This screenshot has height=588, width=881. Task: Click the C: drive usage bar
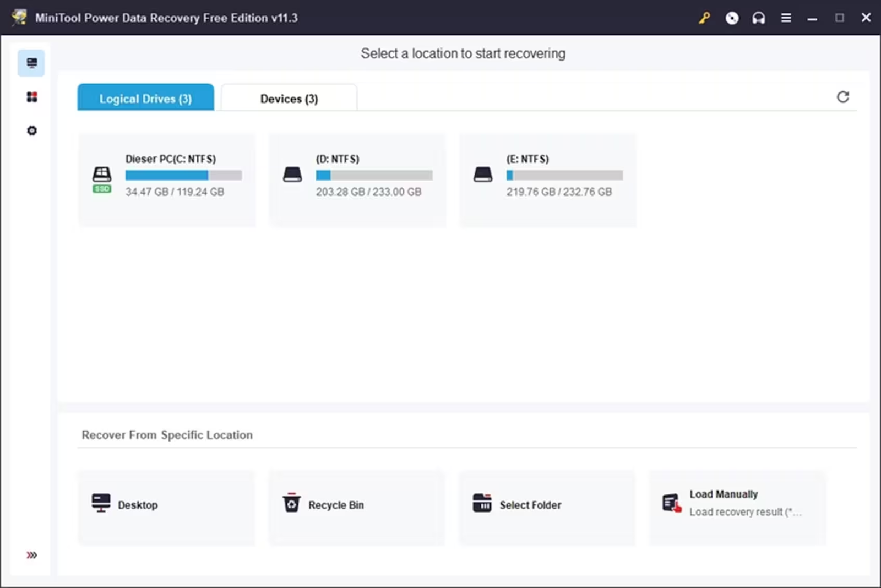point(183,175)
